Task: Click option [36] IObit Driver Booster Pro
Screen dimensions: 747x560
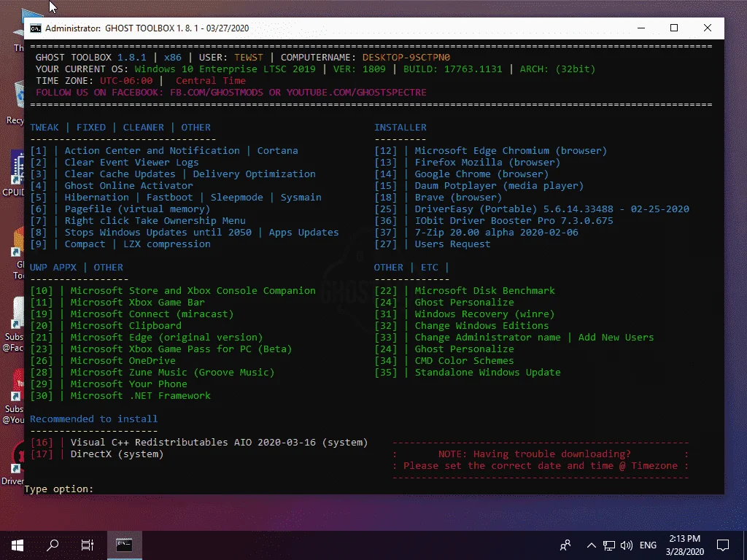Action: point(494,220)
